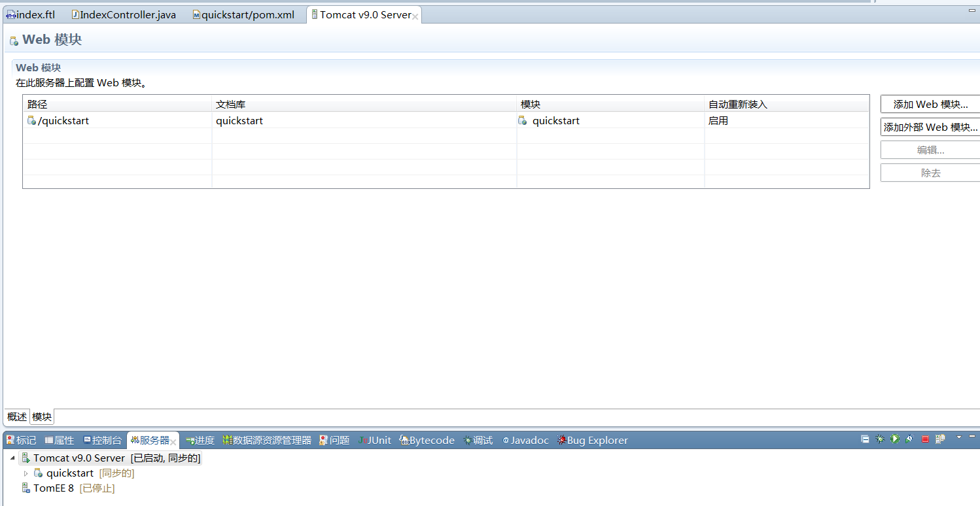Screen dimensions: 980x506
Task: Open the Bug Explorer view
Action: 592,440
